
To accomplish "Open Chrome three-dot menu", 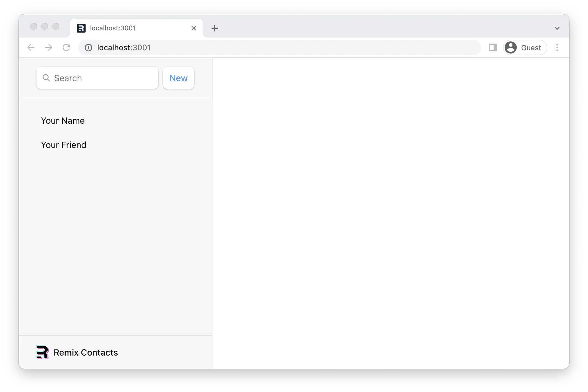I will [557, 47].
